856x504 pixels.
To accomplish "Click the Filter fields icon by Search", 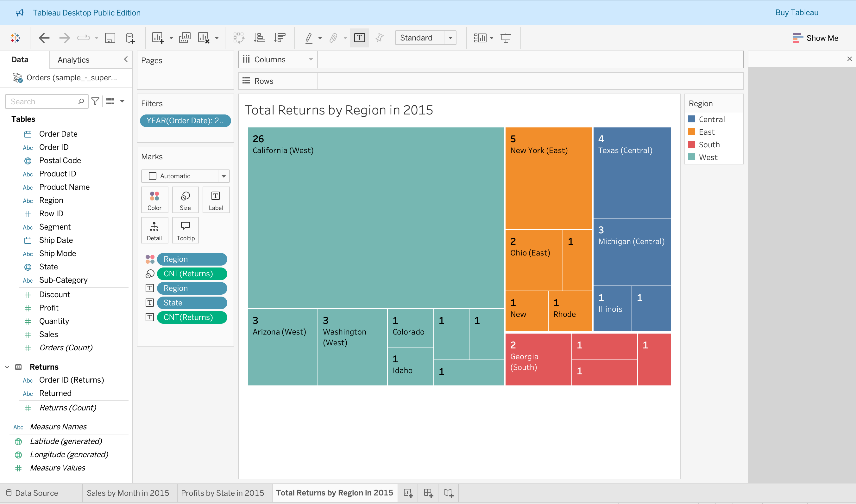I will [96, 101].
